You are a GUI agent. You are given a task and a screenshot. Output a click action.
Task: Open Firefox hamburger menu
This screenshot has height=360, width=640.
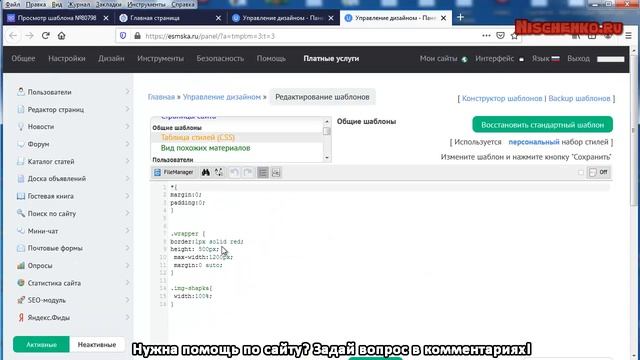click(629, 36)
